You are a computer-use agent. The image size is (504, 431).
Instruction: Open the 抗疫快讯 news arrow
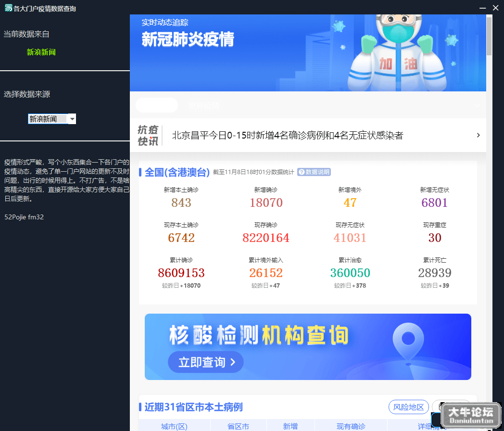point(479,135)
